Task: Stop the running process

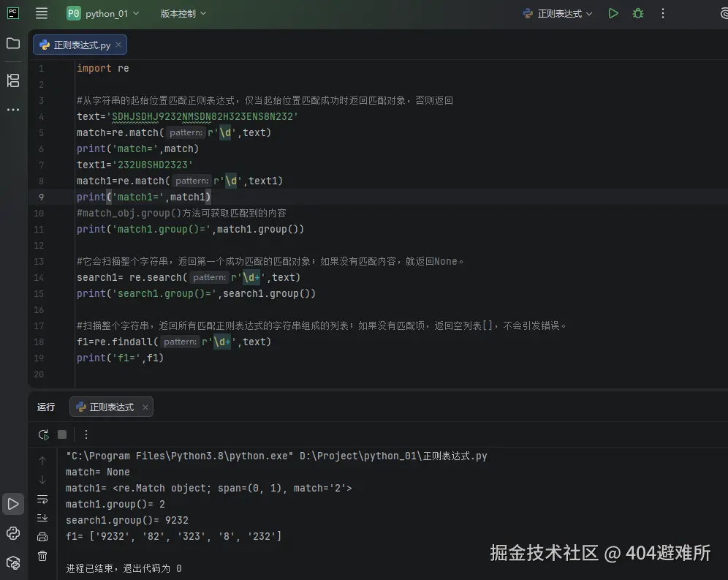Action: click(x=61, y=434)
